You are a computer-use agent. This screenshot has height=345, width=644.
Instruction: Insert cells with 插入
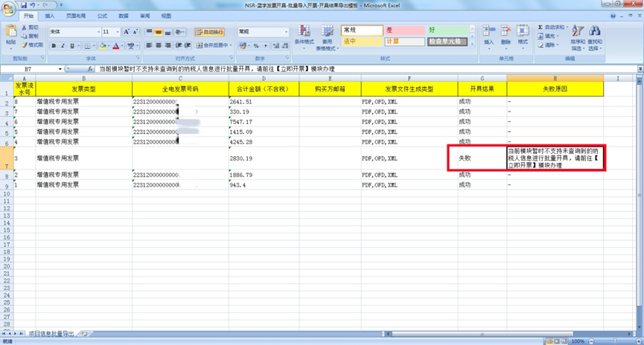pos(488,37)
